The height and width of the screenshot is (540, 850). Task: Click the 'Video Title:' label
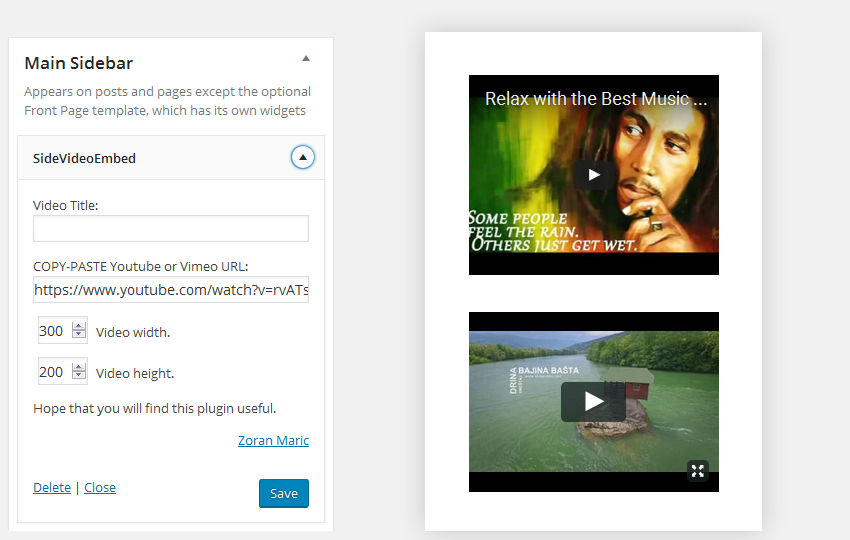point(66,205)
